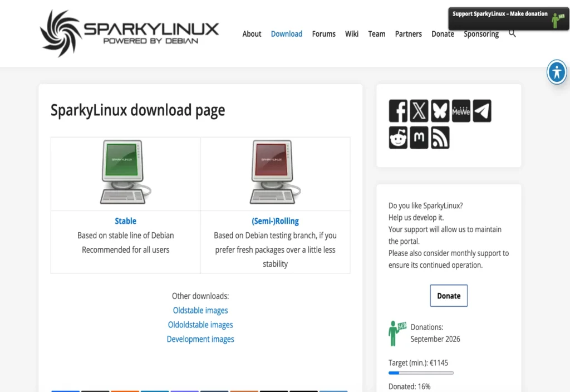Open the Team menu item
Screen dimensions: 570x392
pos(377,34)
